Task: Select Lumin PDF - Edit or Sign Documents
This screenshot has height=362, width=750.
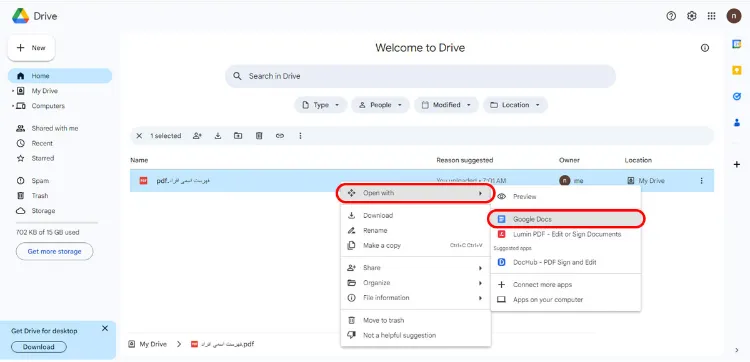Action: tap(565, 234)
